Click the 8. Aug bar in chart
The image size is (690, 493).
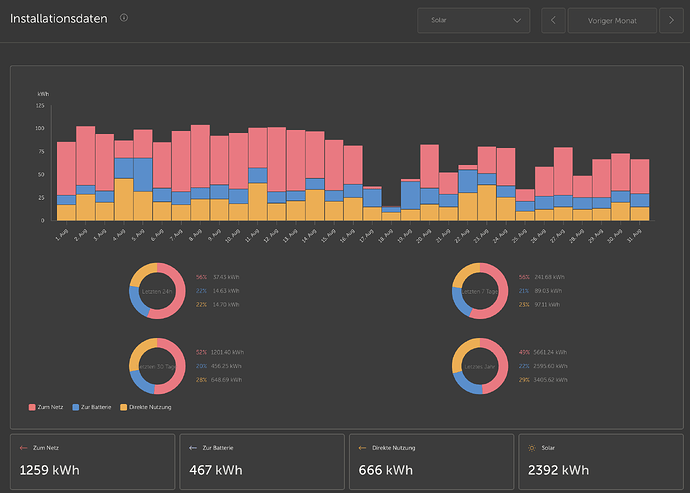(x=200, y=173)
